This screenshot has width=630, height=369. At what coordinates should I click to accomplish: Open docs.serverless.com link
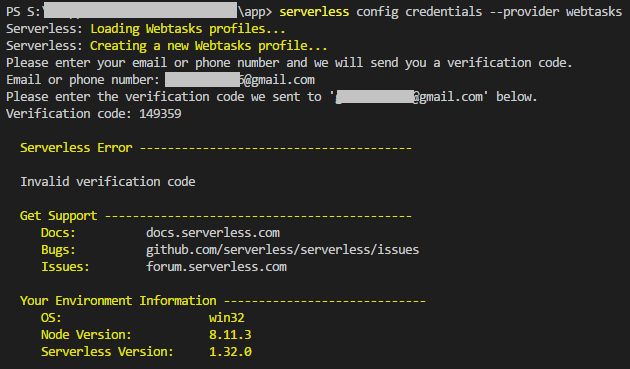pos(213,233)
